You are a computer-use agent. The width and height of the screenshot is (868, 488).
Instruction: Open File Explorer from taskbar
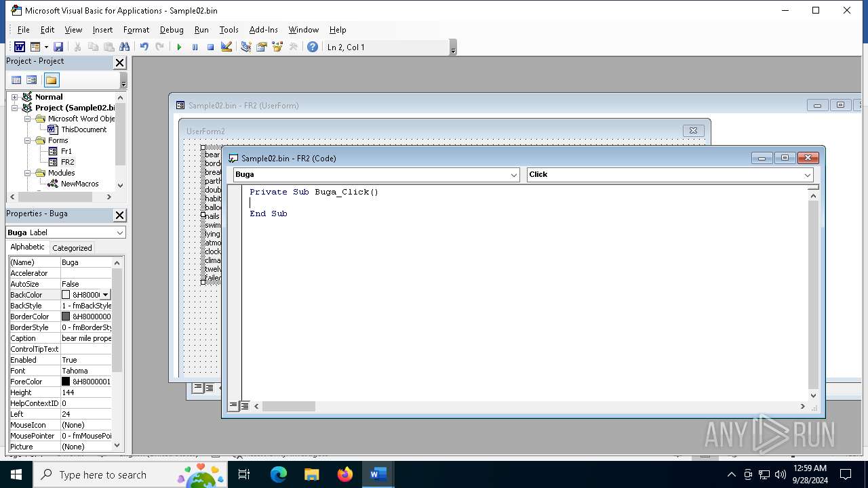[x=312, y=474]
